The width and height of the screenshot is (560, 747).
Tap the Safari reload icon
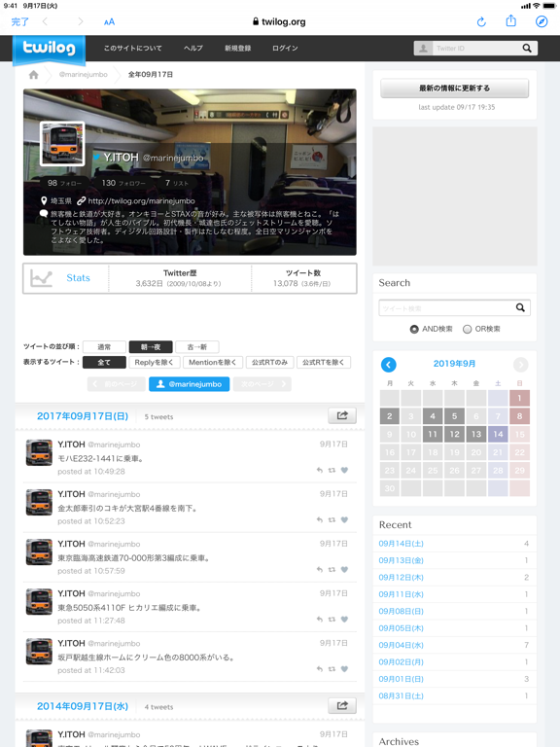tap(481, 22)
